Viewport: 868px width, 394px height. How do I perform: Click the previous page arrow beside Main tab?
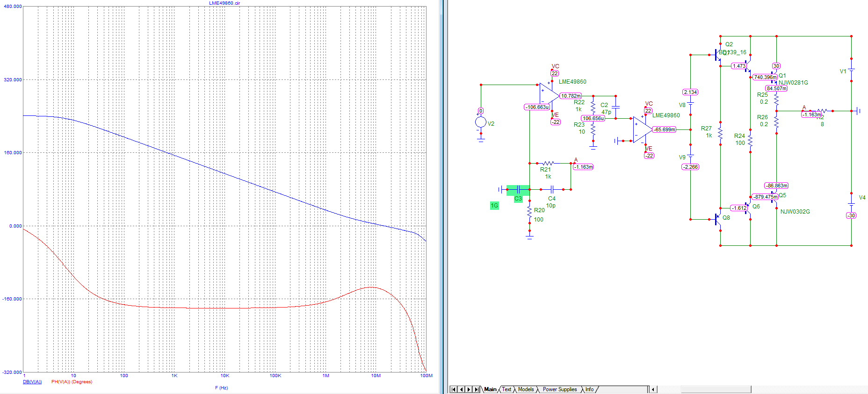pyautogui.click(x=461, y=389)
